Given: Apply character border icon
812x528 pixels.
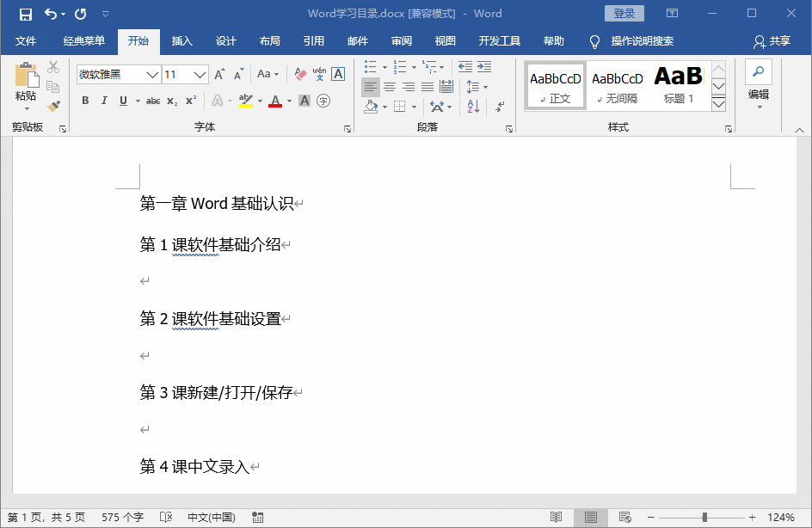Looking at the screenshot, I should tap(338, 74).
